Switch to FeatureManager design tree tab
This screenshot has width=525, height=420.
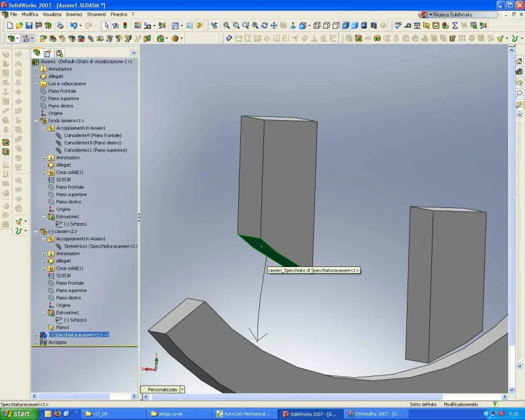click(x=37, y=53)
